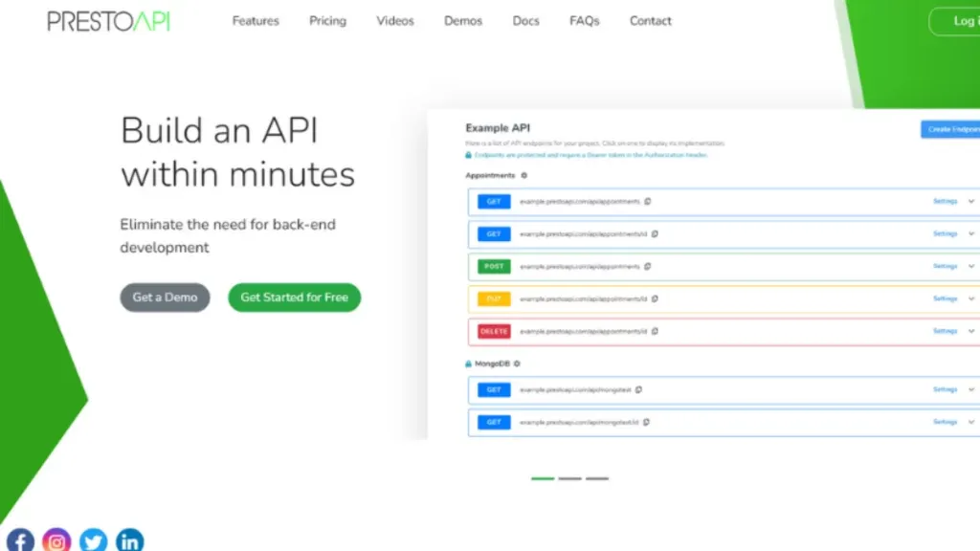980x551 pixels.
Task: Select the third carousel slide indicator
Action: pos(597,478)
